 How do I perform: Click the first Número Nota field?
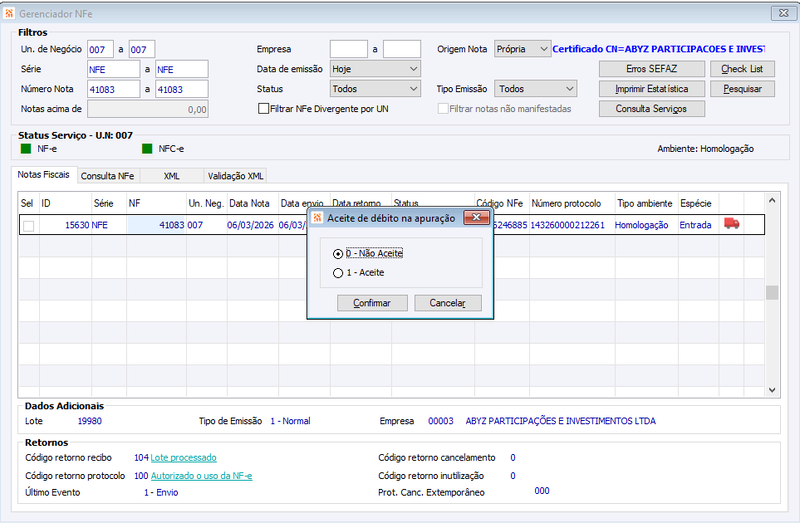(x=114, y=89)
